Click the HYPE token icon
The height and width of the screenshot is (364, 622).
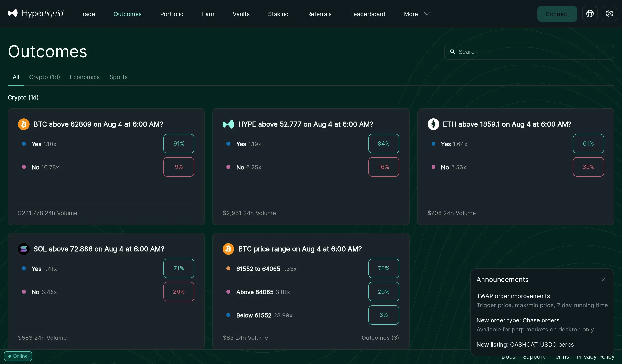(228, 124)
